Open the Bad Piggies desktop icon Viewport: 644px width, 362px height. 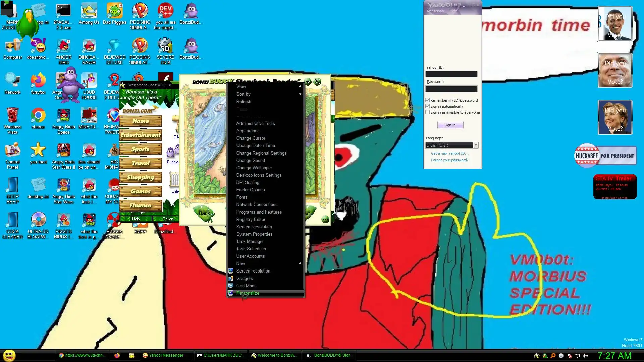point(114,12)
